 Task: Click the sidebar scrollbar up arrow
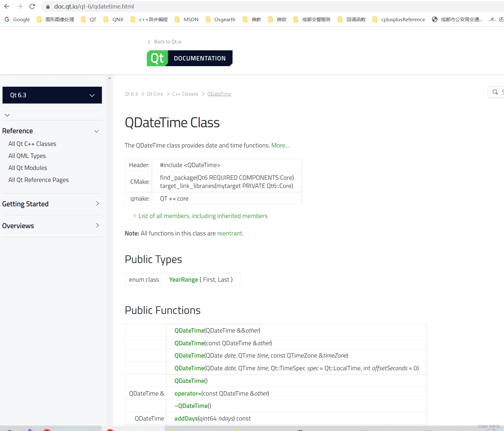pyautogui.click(x=109, y=78)
